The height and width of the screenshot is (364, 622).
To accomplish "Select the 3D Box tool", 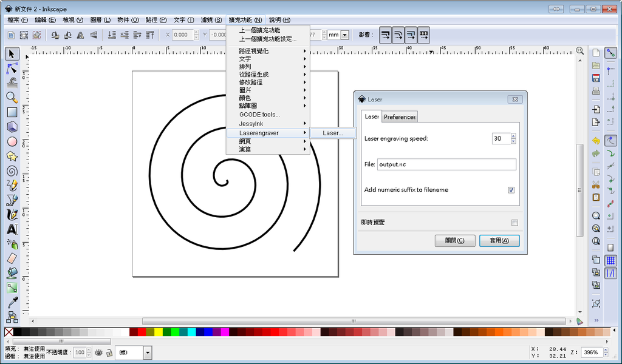I will [x=12, y=127].
